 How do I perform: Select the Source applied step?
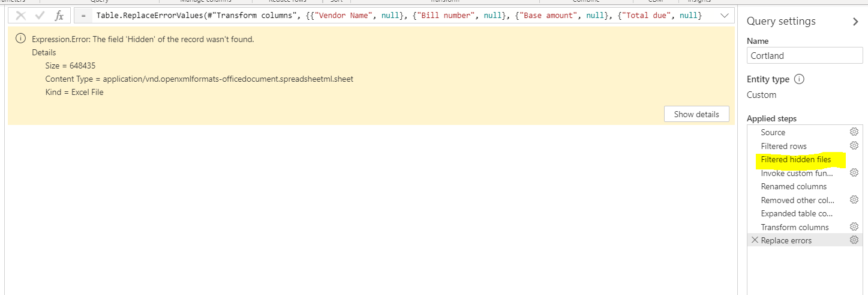coord(773,132)
